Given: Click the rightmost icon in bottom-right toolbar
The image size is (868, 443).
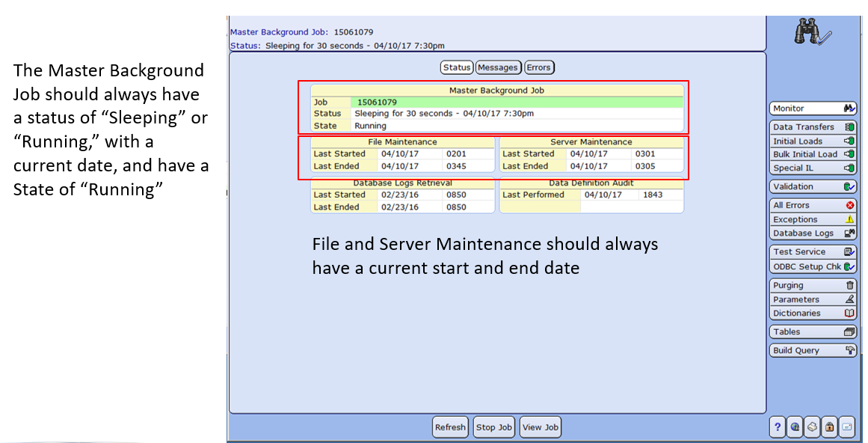Looking at the screenshot, I should (846, 427).
